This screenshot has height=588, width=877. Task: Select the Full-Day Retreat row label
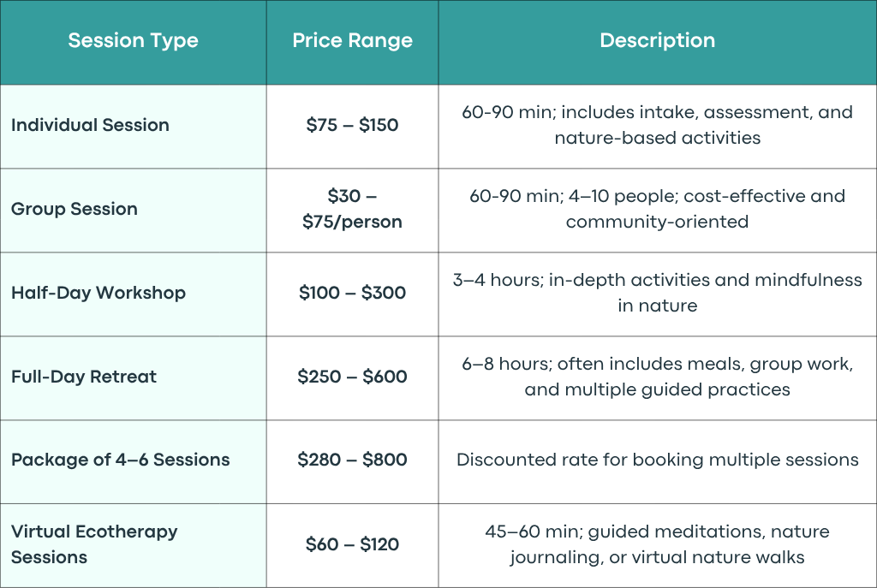click(x=84, y=376)
